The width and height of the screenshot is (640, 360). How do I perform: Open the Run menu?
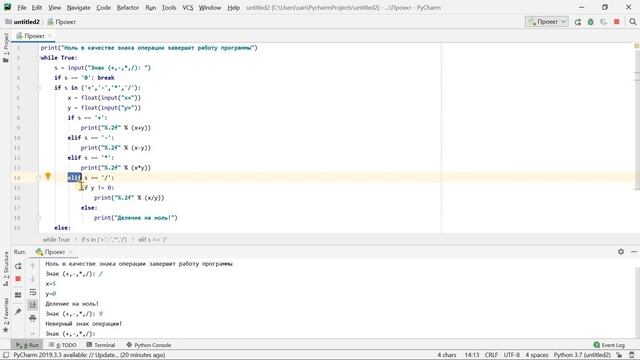pos(151,7)
